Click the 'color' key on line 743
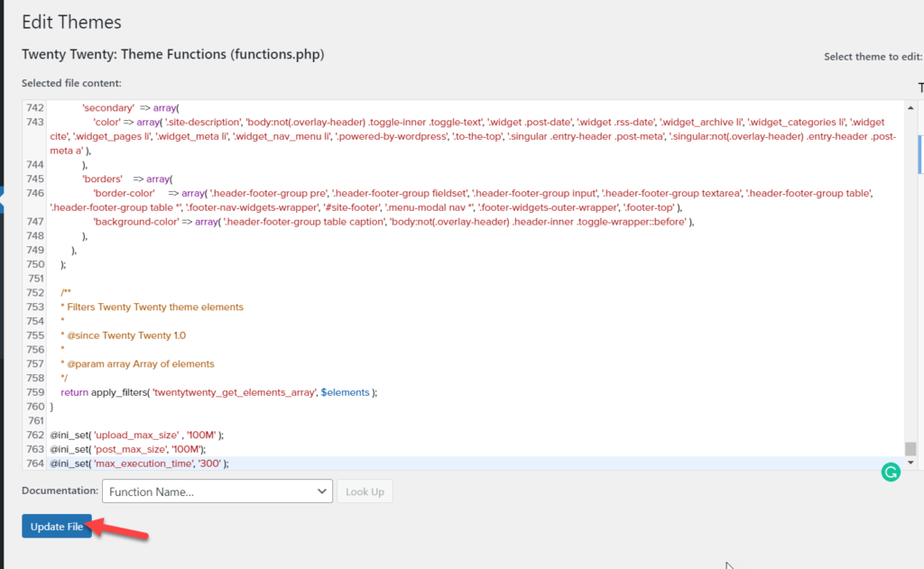 (x=106, y=122)
